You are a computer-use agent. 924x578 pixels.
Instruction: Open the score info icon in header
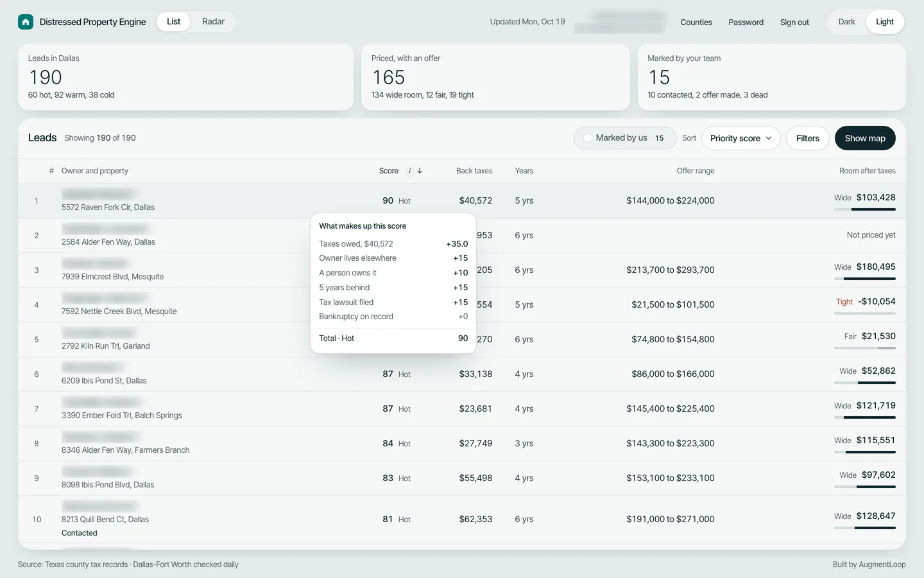tap(409, 171)
